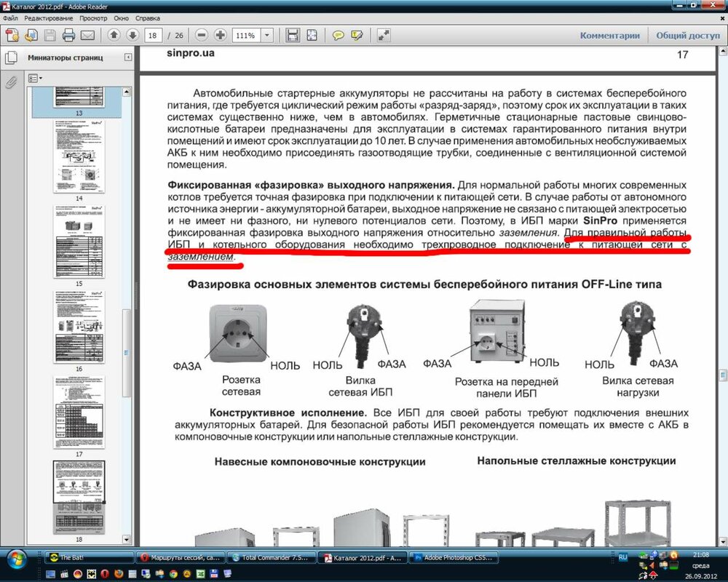The image size is (728, 582).
Task: Zoom out with the minus button
Action: 202,35
